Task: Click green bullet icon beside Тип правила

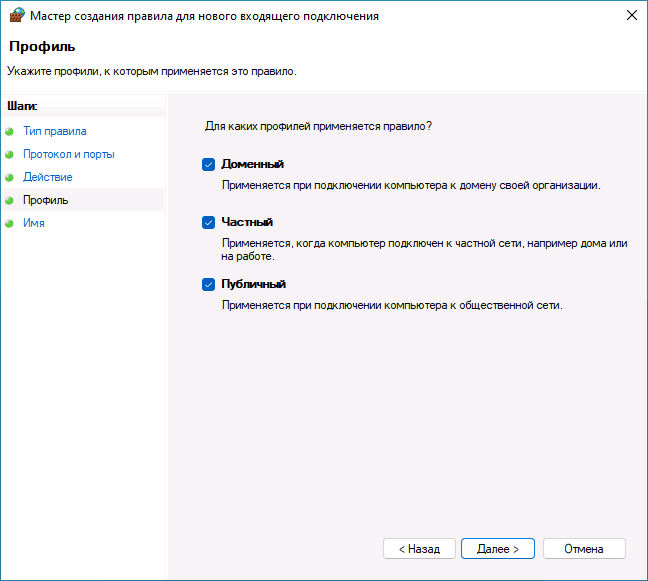Action: tap(10, 131)
